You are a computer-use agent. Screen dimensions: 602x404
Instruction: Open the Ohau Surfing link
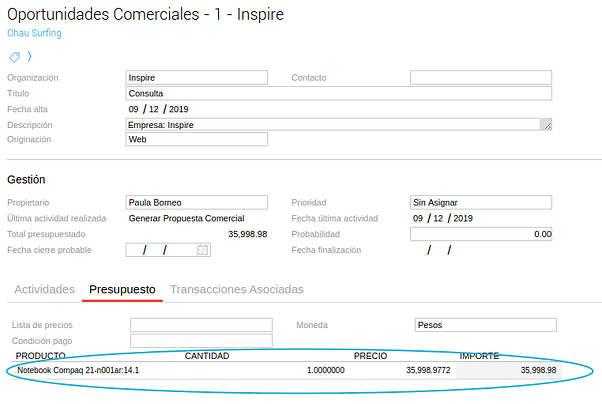[x=34, y=33]
